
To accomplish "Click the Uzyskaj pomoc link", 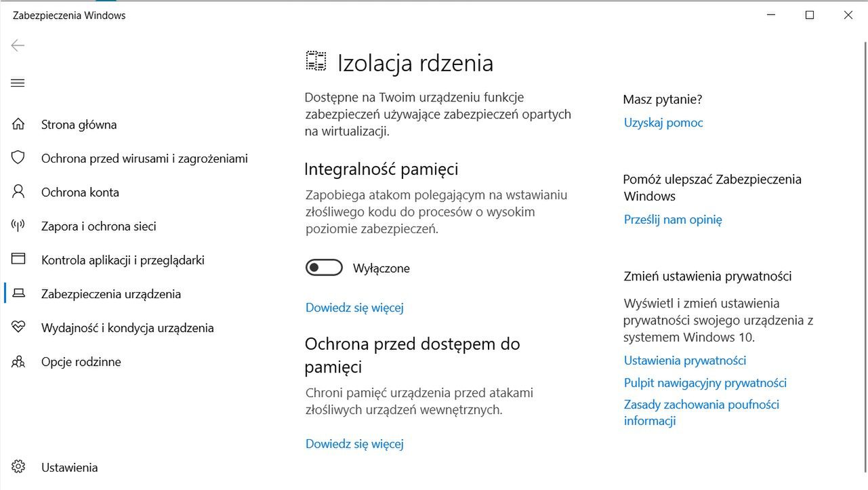I will [663, 123].
